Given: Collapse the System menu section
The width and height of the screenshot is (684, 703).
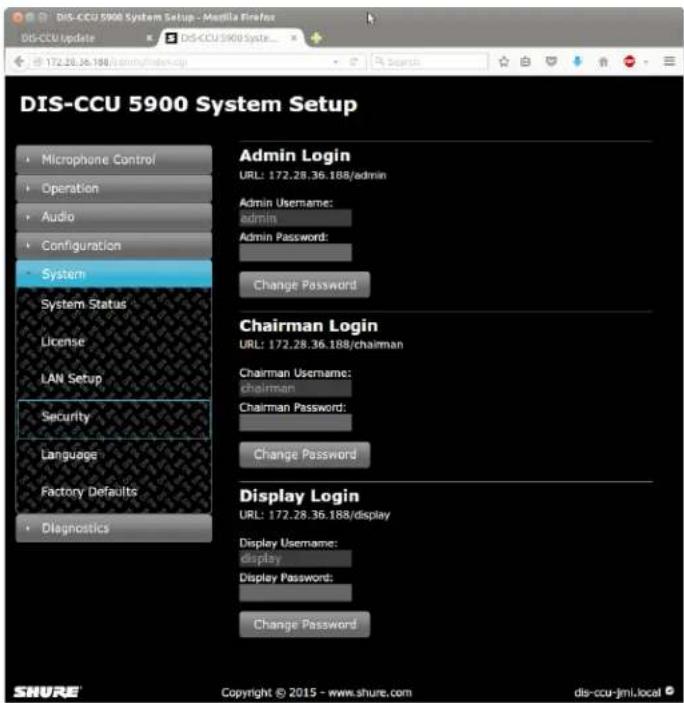Looking at the screenshot, I should (114, 274).
